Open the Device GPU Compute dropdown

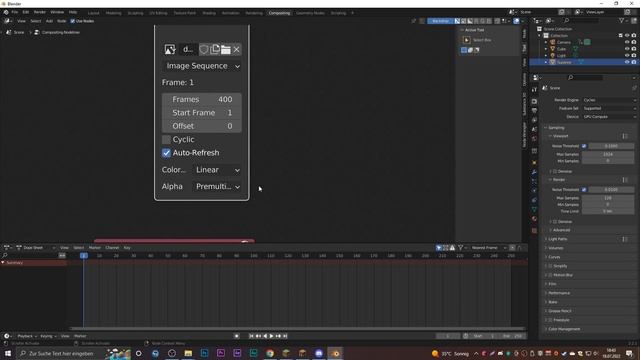pos(609,117)
